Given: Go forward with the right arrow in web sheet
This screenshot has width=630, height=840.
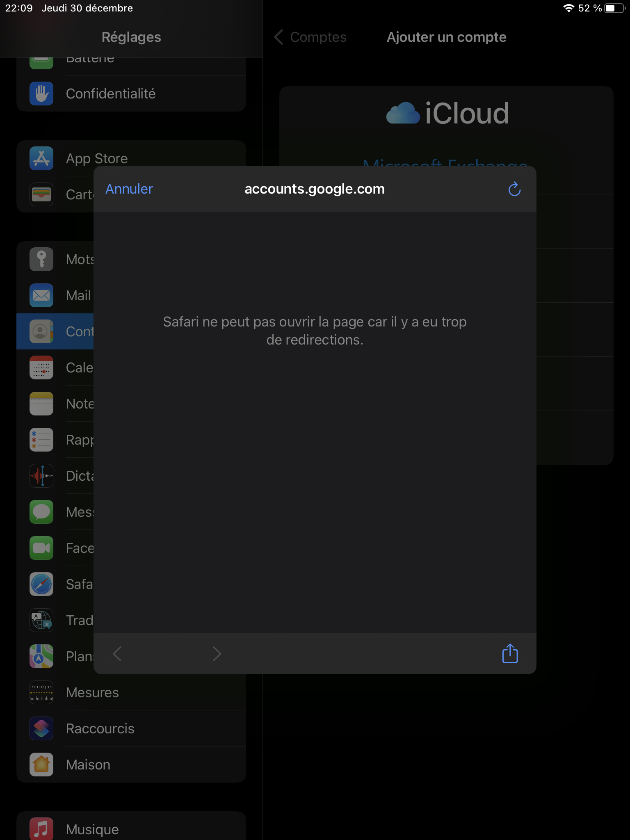Looking at the screenshot, I should point(217,654).
